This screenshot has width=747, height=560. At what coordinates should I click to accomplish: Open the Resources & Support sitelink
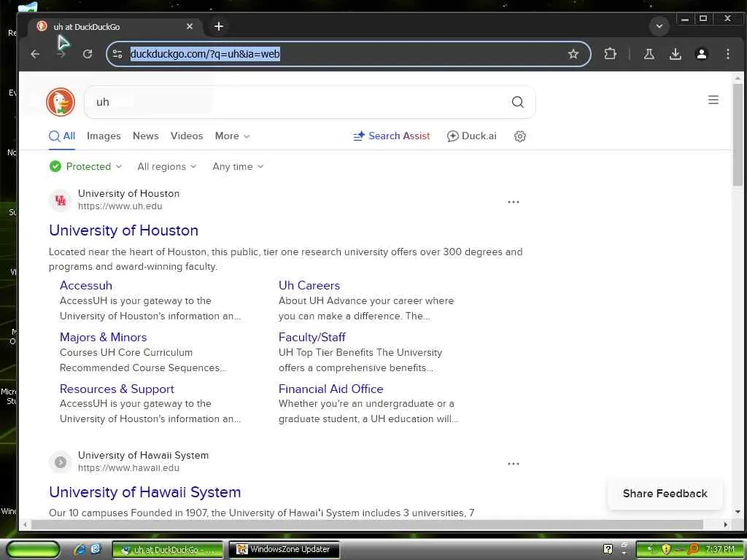(117, 389)
